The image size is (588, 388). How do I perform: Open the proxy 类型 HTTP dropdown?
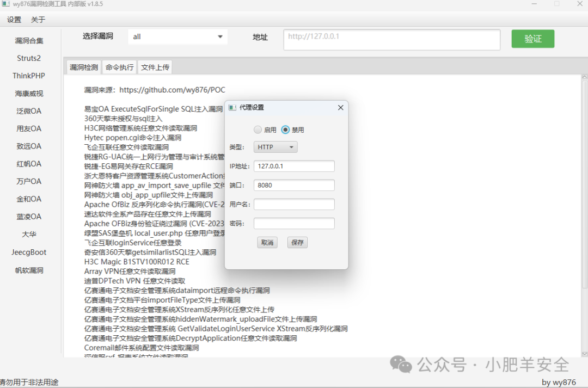[x=275, y=147]
